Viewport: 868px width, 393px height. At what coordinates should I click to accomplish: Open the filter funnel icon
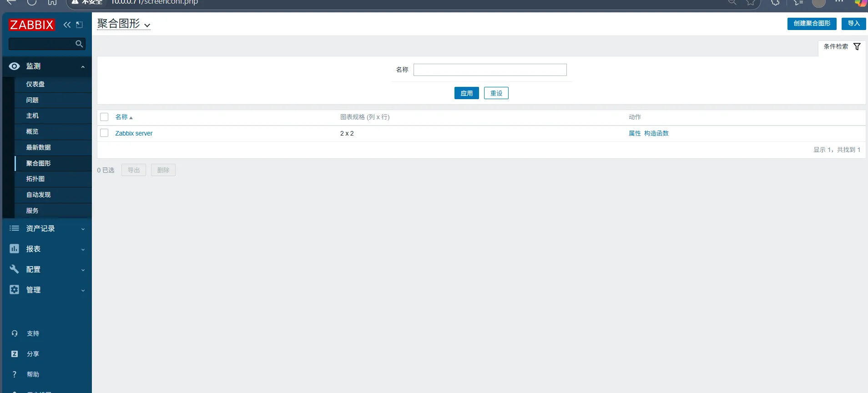pos(857,47)
